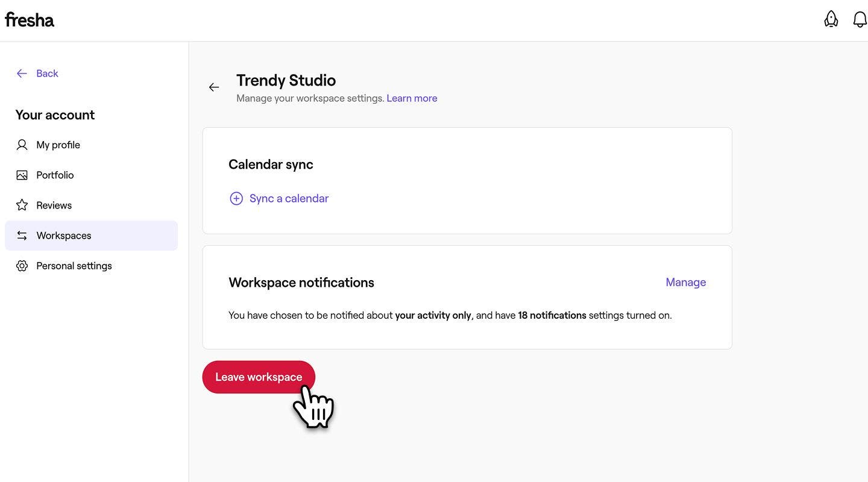This screenshot has height=482, width=868.
Task: Follow the Learn more link
Action: tap(412, 98)
